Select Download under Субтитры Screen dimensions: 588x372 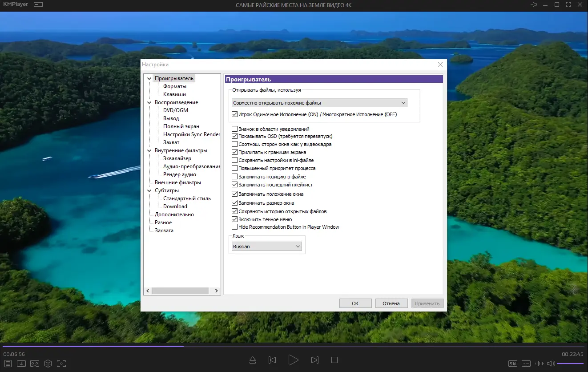click(x=175, y=206)
